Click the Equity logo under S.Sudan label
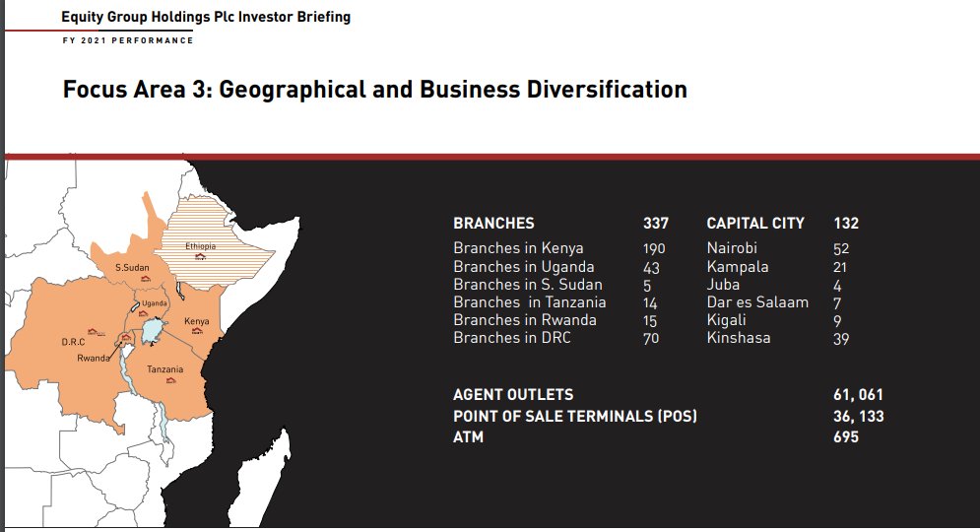Image resolution: width=980 pixels, height=532 pixels. pyautogui.click(x=146, y=279)
